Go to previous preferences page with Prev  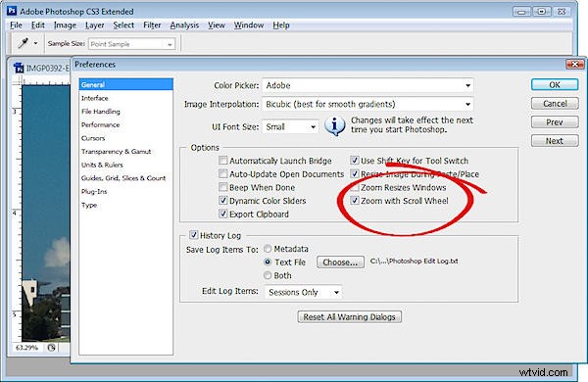point(555,122)
